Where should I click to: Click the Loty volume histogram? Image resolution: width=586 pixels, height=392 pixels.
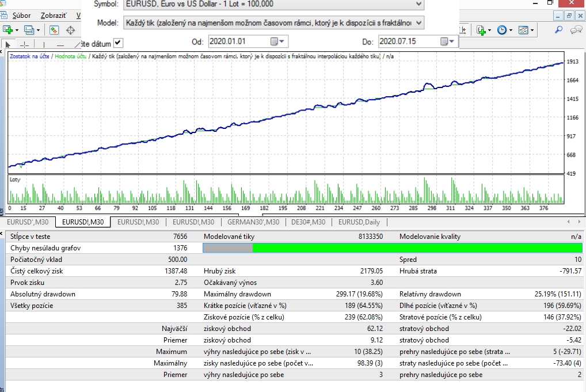(286, 189)
